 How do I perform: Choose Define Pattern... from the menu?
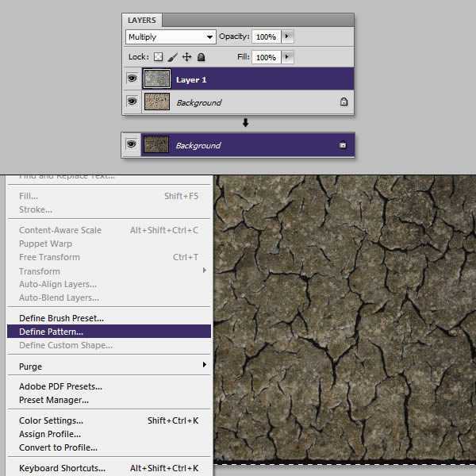click(x=52, y=332)
